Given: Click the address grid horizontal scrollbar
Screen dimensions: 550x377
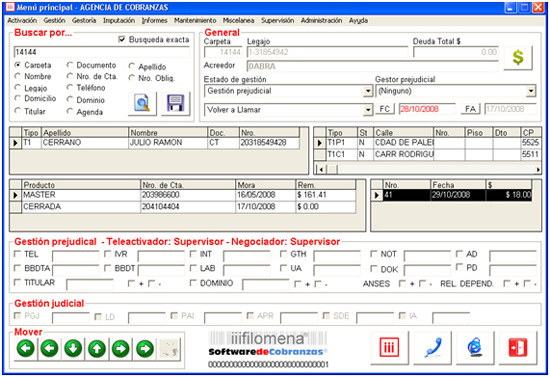Looking at the screenshot, I should pyautogui.click(x=428, y=169).
